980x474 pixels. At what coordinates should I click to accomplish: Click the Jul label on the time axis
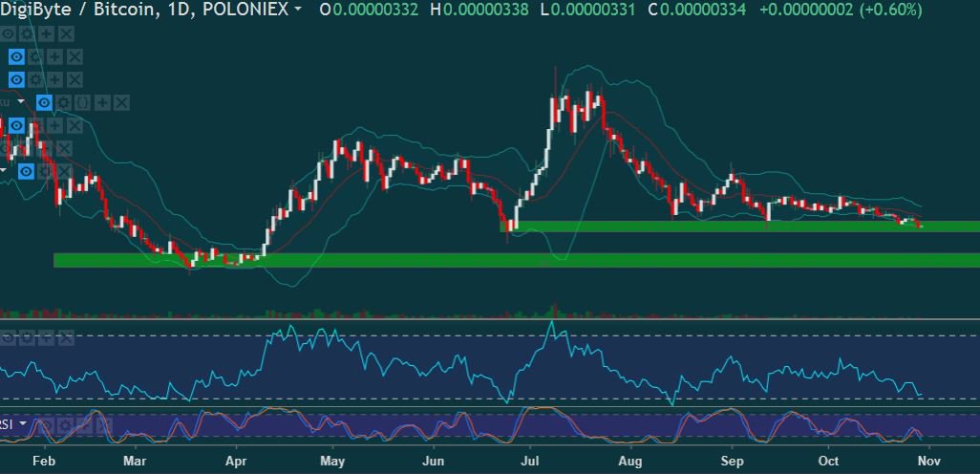point(529,463)
